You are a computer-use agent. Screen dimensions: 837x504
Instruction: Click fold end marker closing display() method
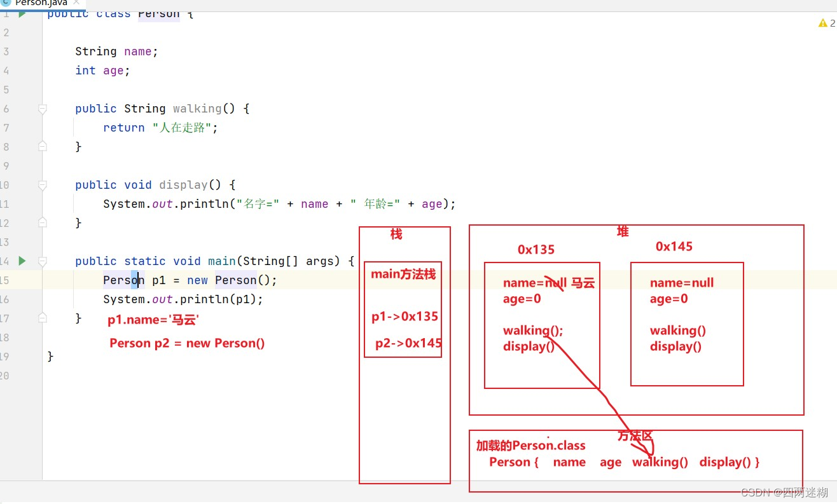[x=43, y=222]
